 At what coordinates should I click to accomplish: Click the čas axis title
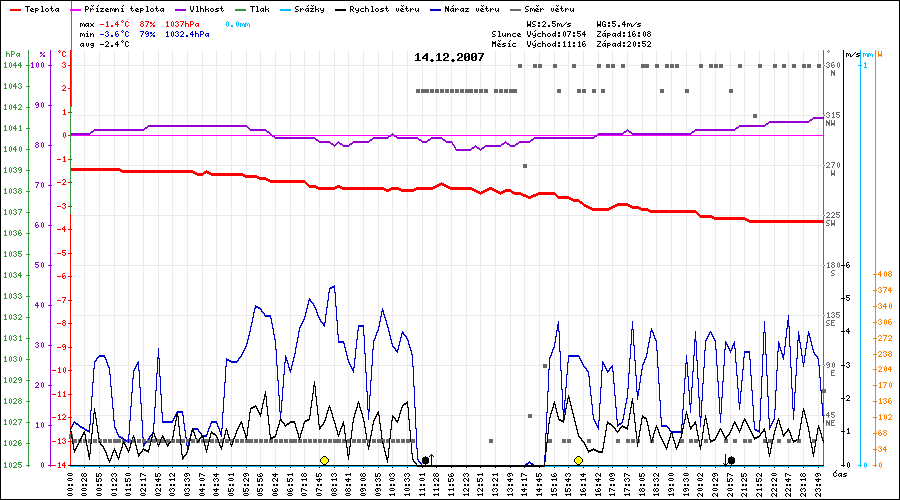tap(840, 474)
